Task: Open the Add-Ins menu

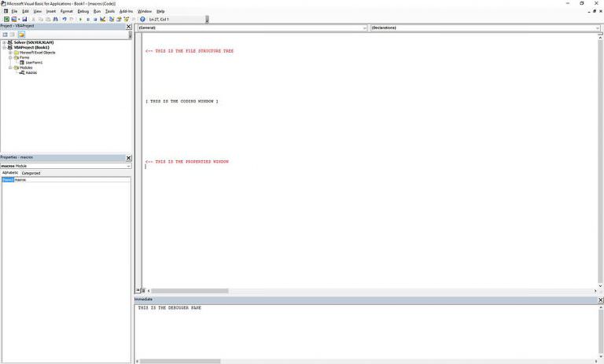Action: [x=126, y=11]
